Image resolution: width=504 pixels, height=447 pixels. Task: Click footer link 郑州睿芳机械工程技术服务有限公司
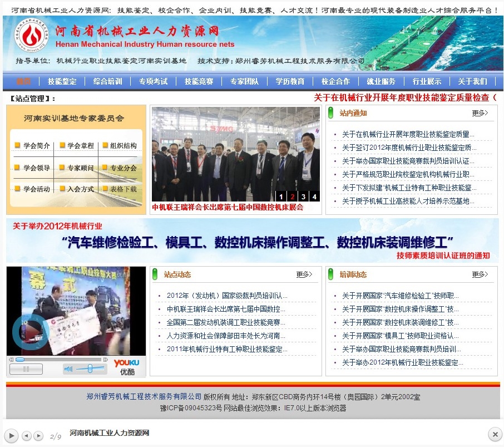144,396
